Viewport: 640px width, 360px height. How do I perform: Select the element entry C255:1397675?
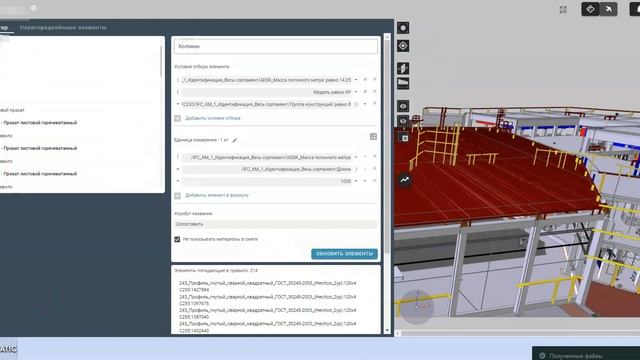click(x=268, y=300)
